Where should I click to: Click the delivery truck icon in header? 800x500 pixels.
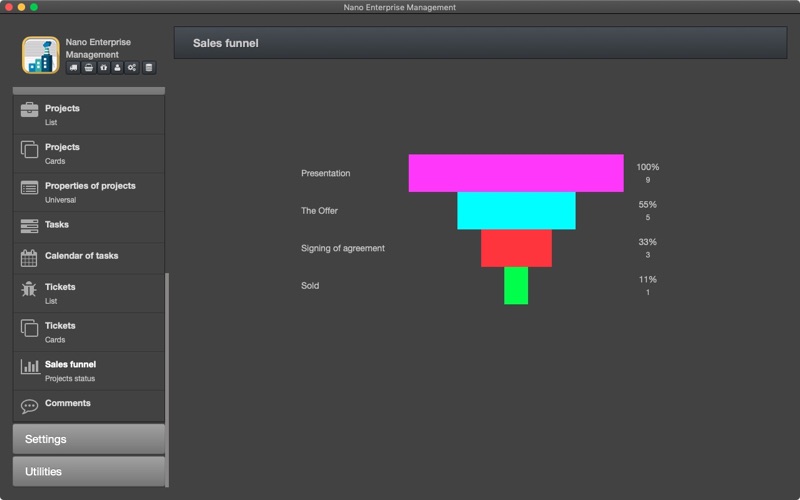point(73,68)
